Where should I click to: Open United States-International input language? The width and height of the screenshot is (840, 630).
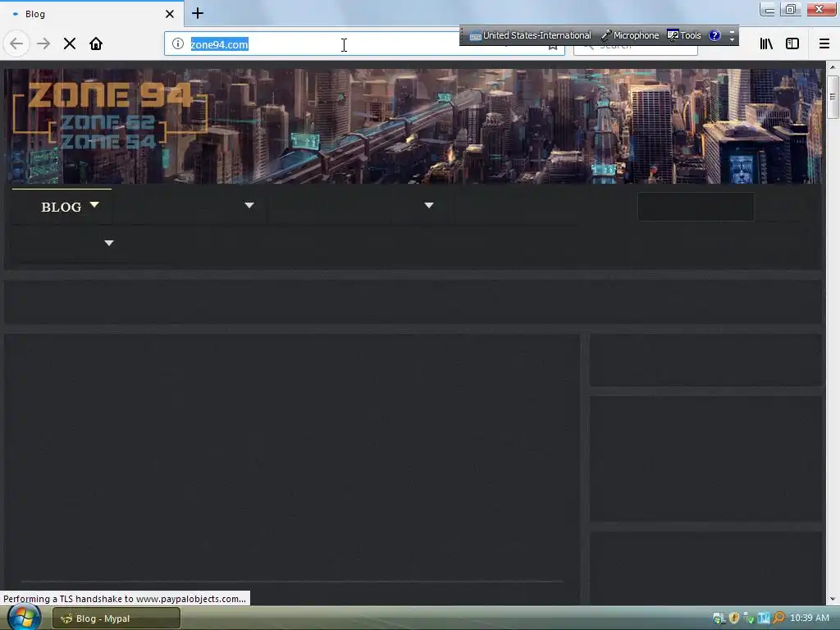[537, 35]
